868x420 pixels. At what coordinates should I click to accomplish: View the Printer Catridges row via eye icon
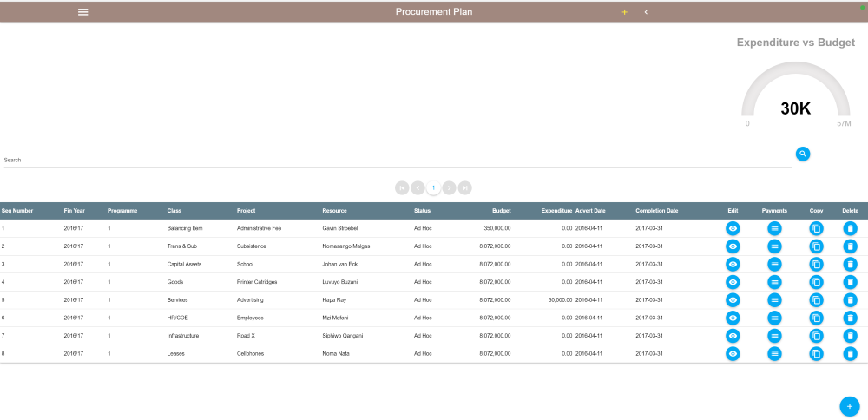(733, 282)
